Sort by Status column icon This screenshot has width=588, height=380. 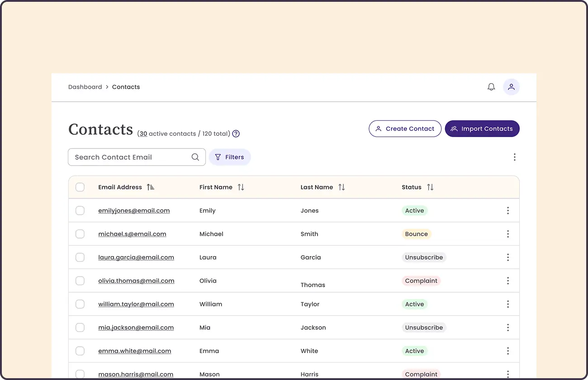pos(430,187)
